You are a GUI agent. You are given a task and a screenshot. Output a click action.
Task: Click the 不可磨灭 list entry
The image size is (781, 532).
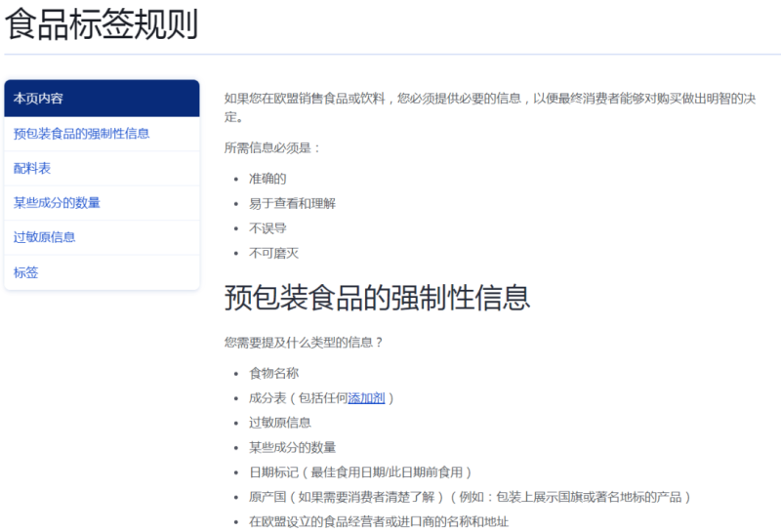click(273, 254)
